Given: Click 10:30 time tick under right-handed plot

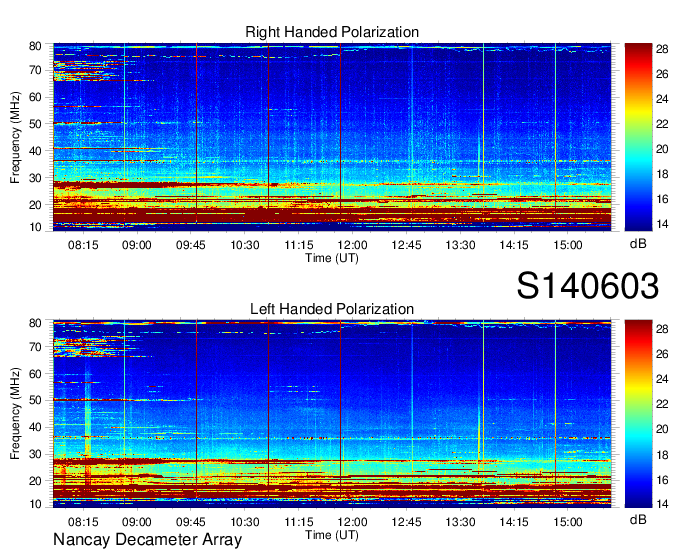Looking at the screenshot, I should pos(245,245).
